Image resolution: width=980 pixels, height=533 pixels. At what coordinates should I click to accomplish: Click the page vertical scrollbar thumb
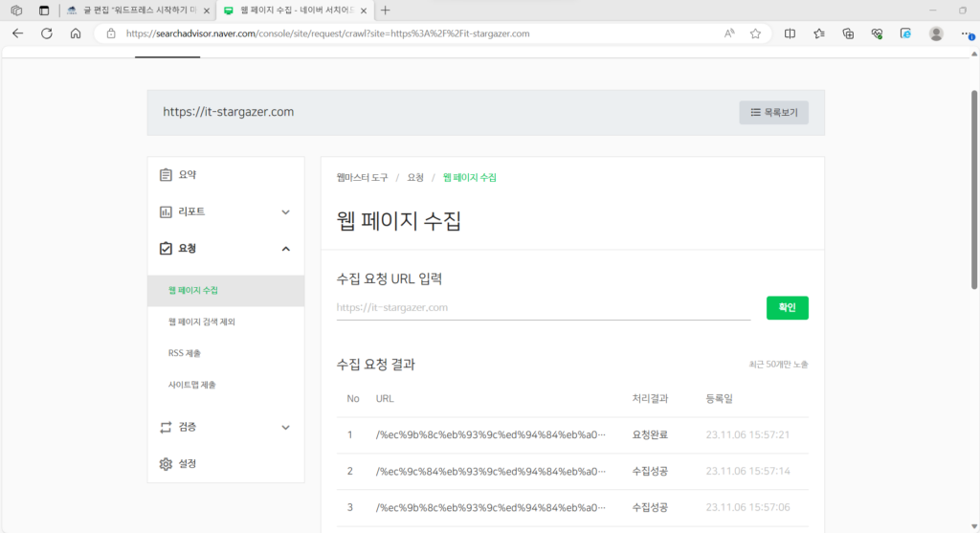tap(973, 190)
